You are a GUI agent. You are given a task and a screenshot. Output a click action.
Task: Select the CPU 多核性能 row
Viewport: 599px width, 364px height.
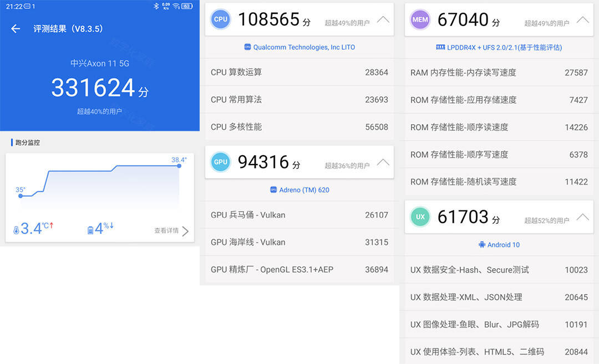[x=299, y=127]
